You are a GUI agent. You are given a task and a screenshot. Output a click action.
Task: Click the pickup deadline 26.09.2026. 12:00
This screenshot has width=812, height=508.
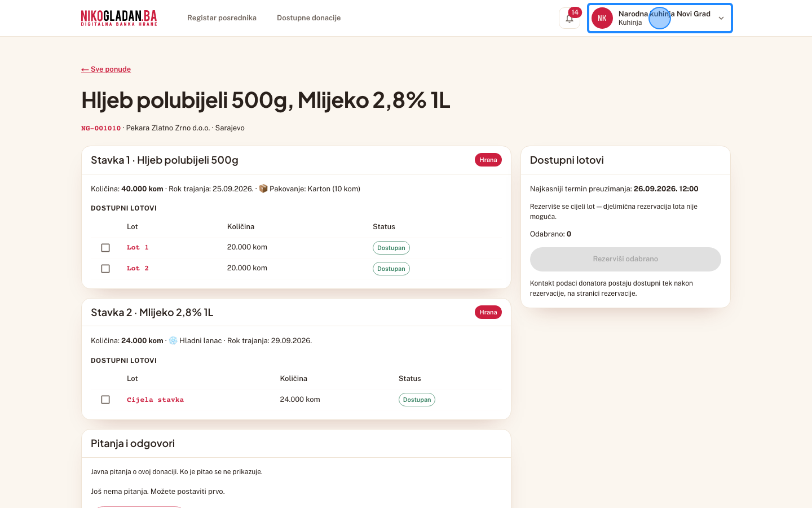[x=666, y=189]
